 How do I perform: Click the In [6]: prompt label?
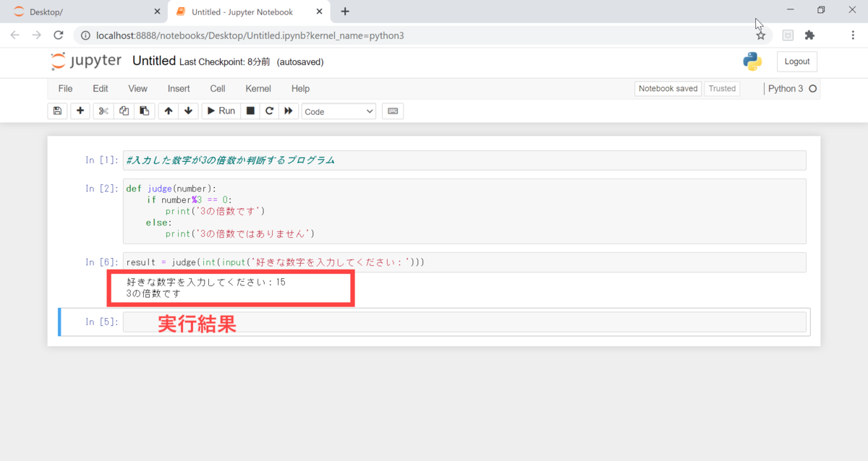click(x=102, y=262)
